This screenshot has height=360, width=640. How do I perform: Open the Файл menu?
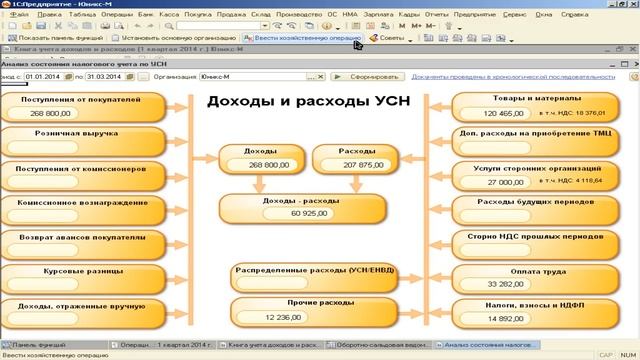point(19,14)
